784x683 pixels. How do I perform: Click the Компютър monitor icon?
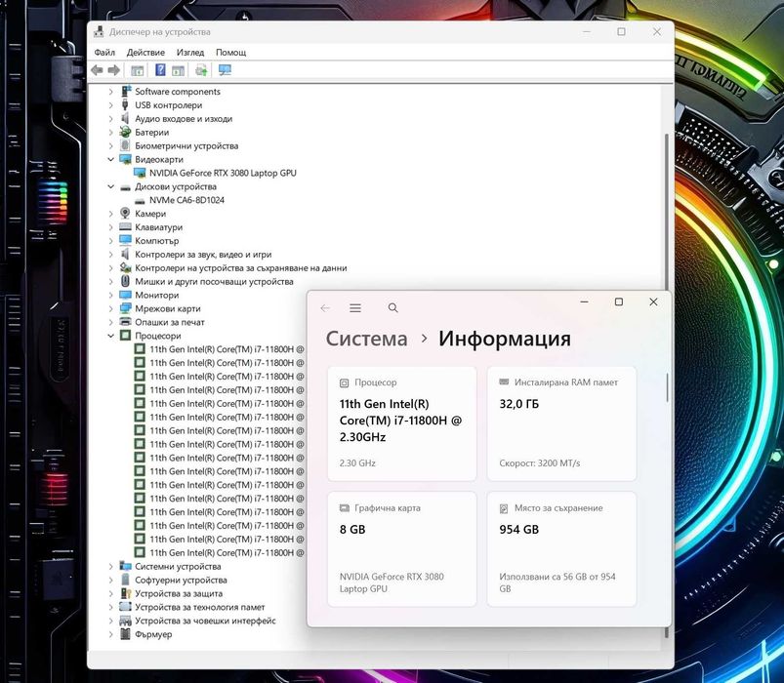(125, 240)
